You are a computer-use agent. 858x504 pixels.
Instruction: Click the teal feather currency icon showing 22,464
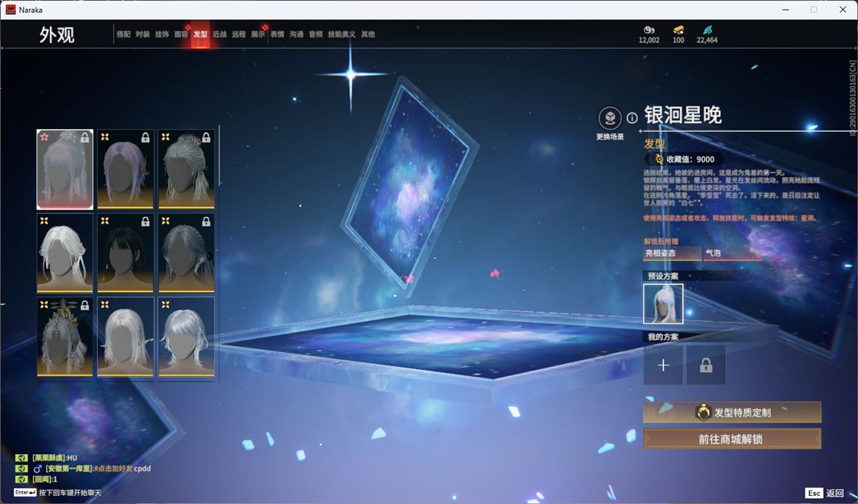click(707, 30)
